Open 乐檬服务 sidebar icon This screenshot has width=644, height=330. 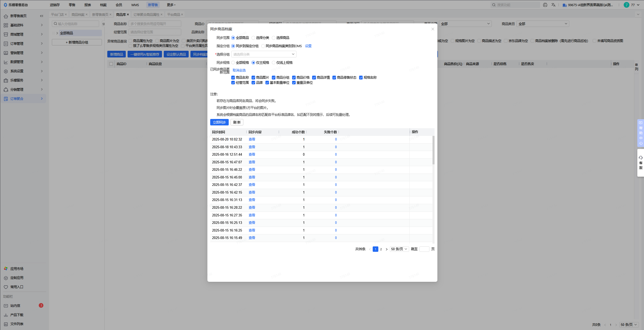coord(6,81)
